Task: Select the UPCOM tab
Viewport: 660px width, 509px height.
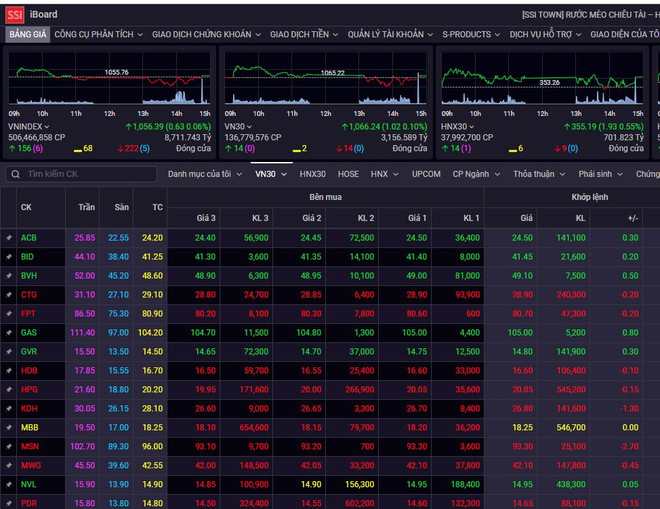Action: pos(426,174)
